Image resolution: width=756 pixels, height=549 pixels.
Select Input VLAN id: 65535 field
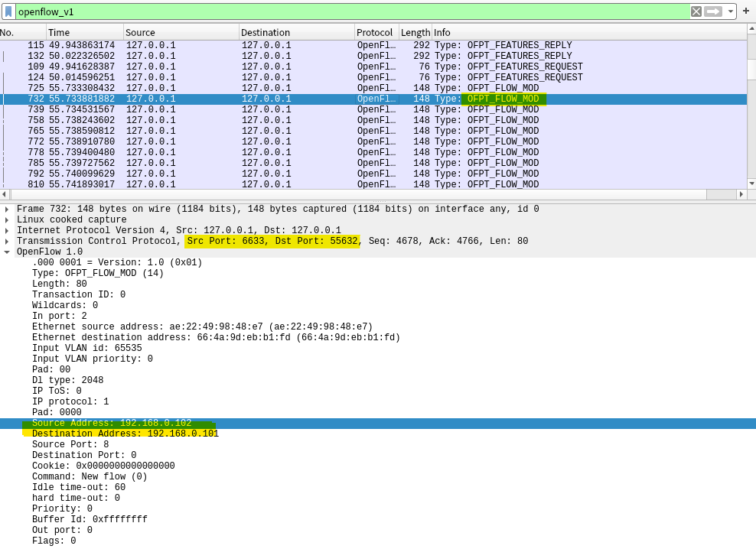pos(86,348)
